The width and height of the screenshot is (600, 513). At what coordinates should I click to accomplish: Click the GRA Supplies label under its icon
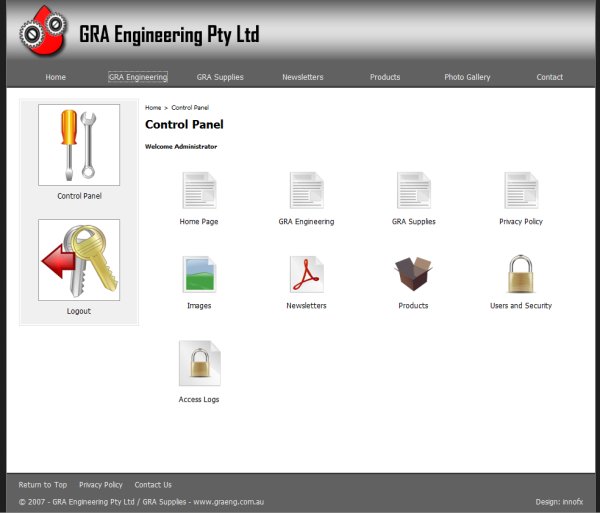(x=414, y=221)
